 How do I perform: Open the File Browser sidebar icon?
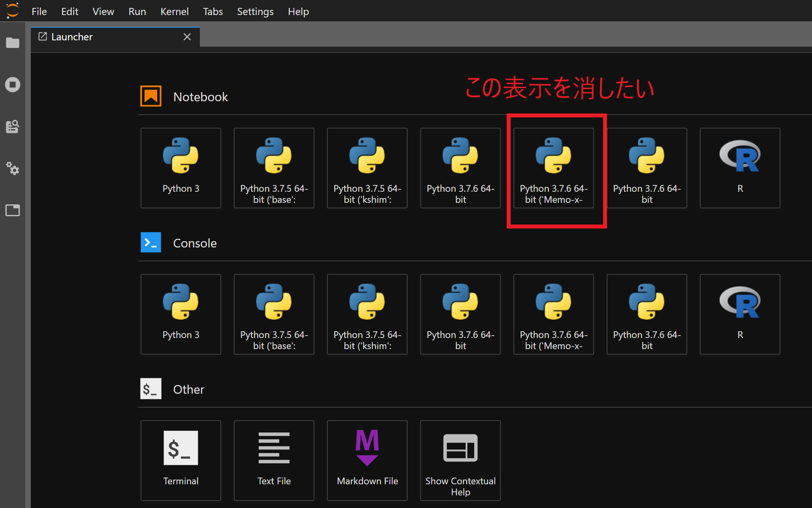13,43
